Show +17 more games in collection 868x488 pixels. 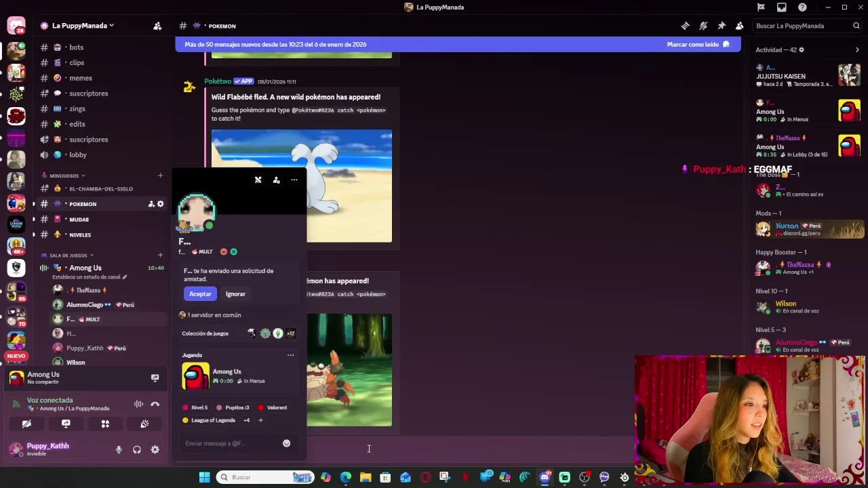[x=290, y=333]
